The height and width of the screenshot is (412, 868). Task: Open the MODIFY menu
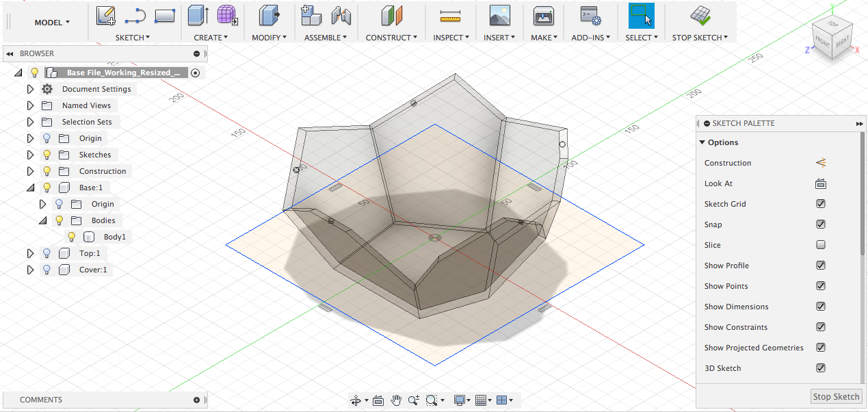tap(269, 38)
